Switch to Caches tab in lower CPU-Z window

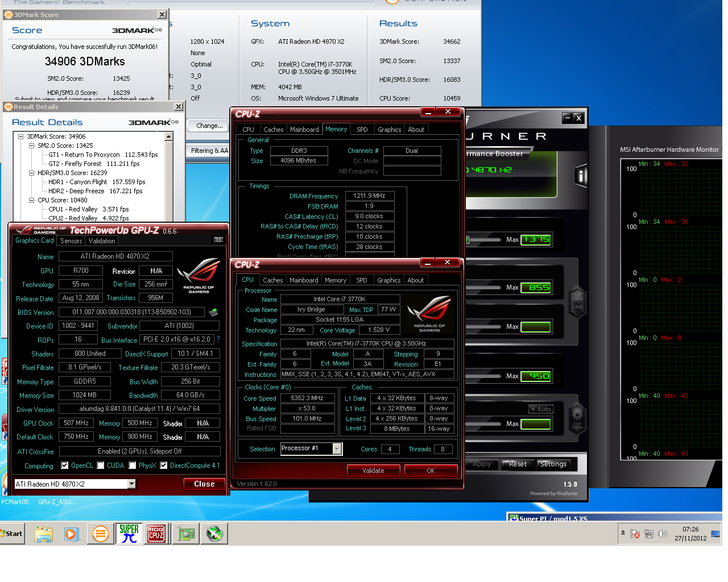point(273,280)
